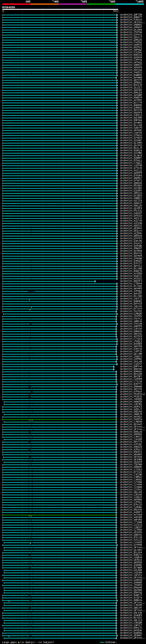Select hit label UniRef100_Q7NKD6
Screen dimensions: 146x644
[x=131, y=314]
